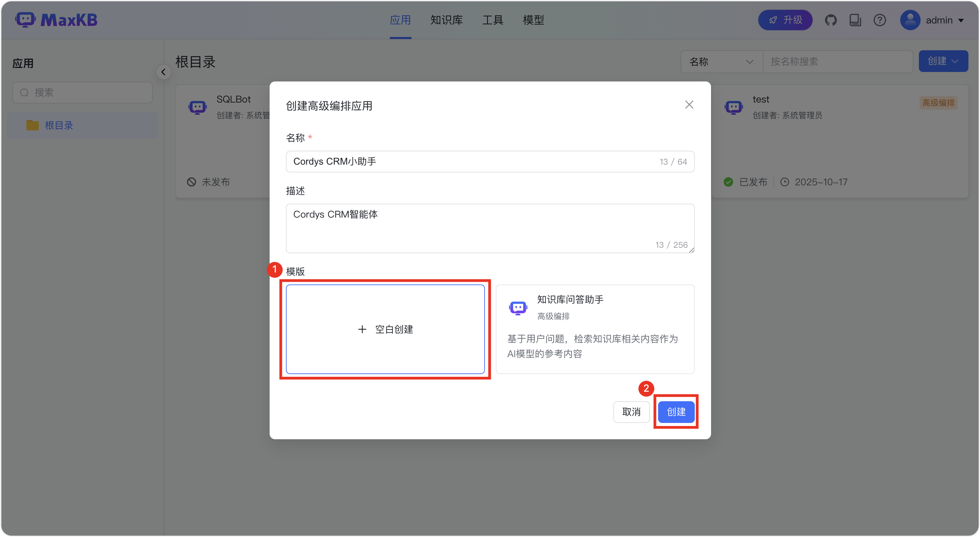Click the search magnifier in the sidebar
980x537 pixels.
point(24,92)
